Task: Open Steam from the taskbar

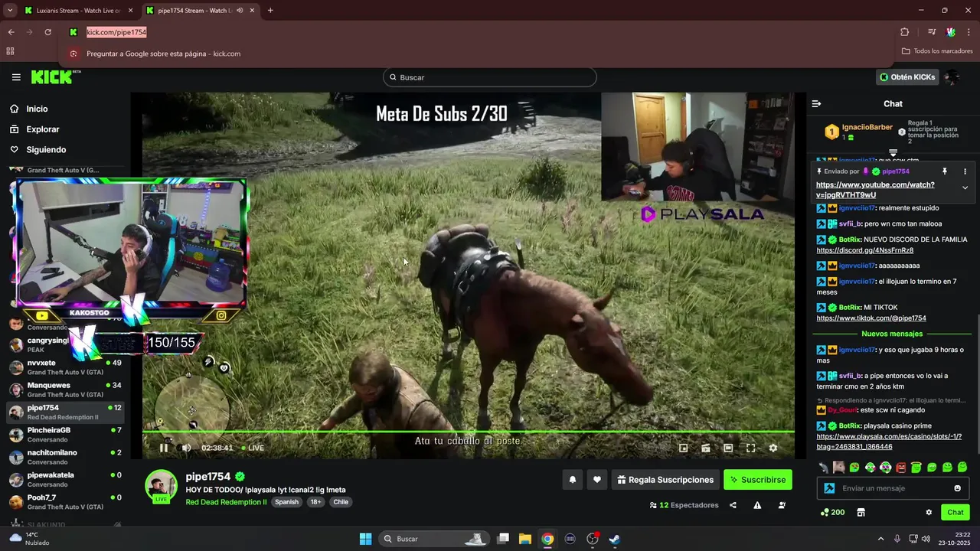Action: pos(614,539)
